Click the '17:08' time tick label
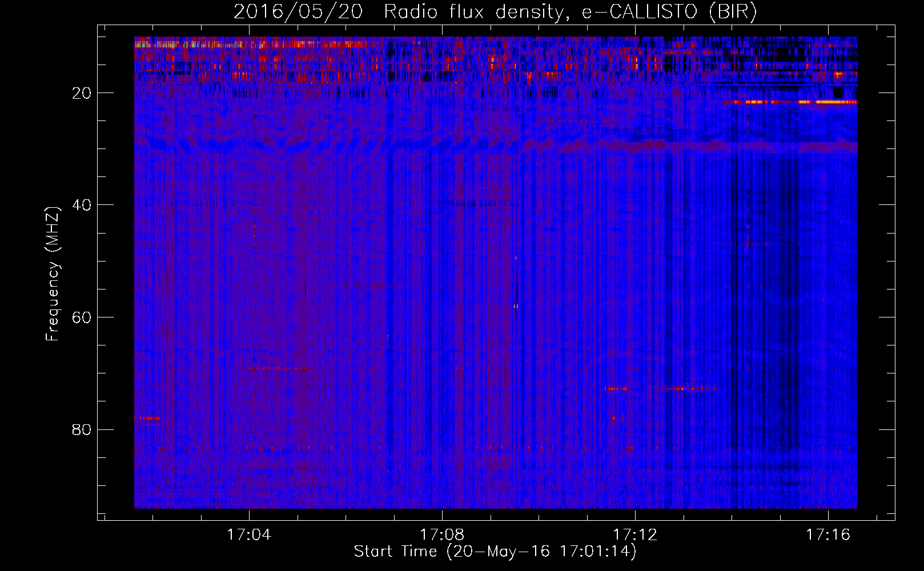The width and height of the screenshot is (924, 571). (x=442, y=534)
